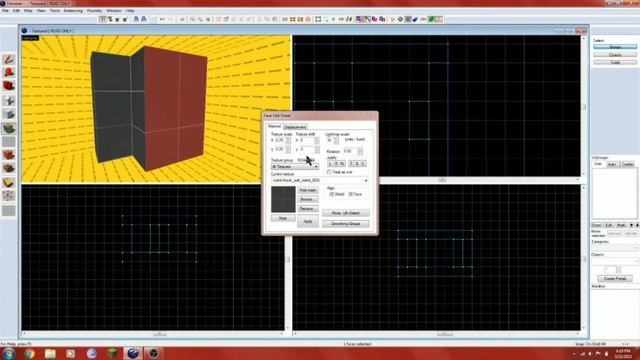Switch to the Auto VisGroups tab
Image resolution: width=640 pixels, height=360 pixels.
(x=611, y=164)
